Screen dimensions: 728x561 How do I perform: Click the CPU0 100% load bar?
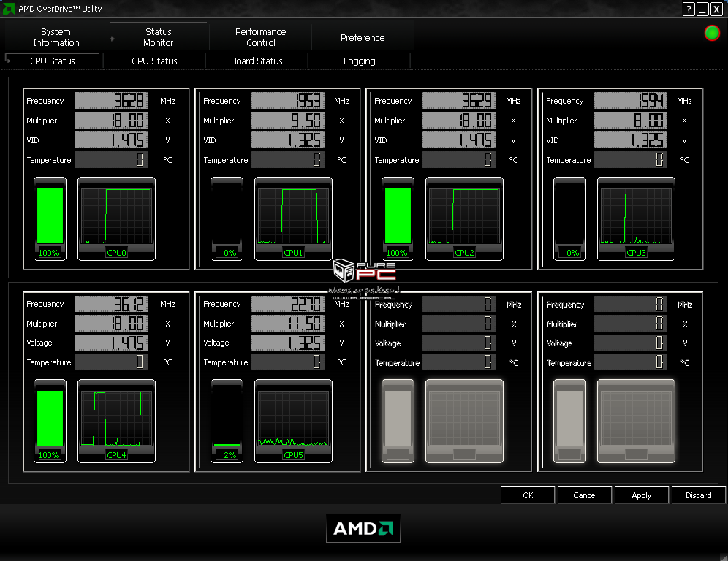(50, 218)
